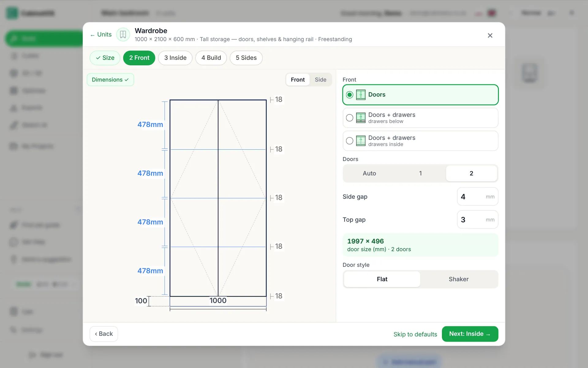Select the Shaker door style
This screenshot has height=368, width=588.
(x=458, y=279)
